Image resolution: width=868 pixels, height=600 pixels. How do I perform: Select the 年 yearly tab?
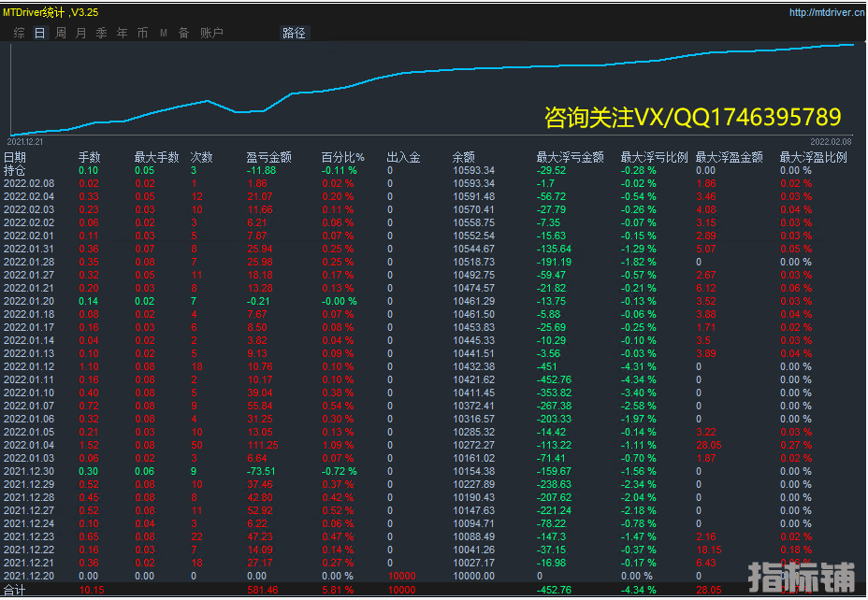click(123, 33)
